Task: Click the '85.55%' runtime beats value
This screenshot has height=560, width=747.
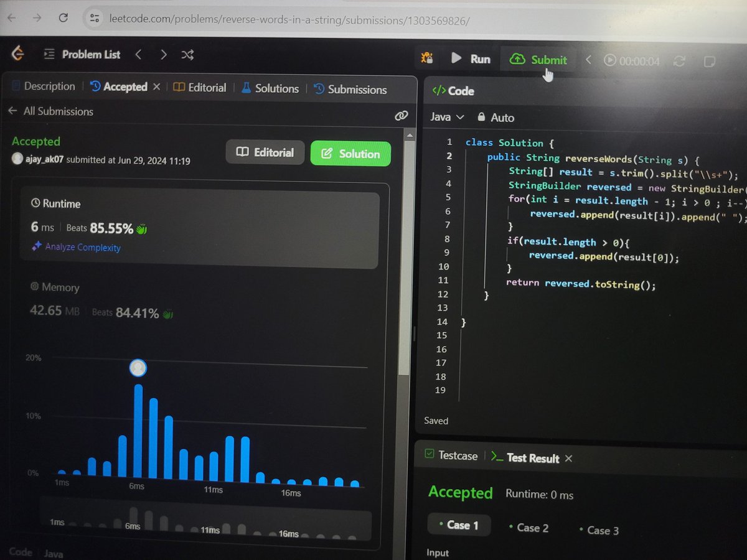Action: pyautogui.click(x=111, y=228)
